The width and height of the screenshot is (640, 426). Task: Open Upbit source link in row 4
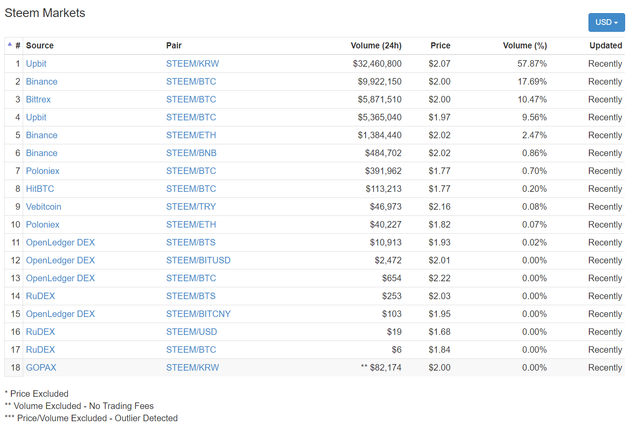tap(36, 118)
